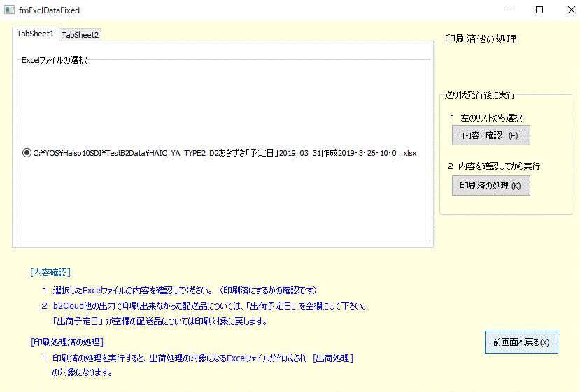Close the fmExclDataFixed window

coord(571,10)
